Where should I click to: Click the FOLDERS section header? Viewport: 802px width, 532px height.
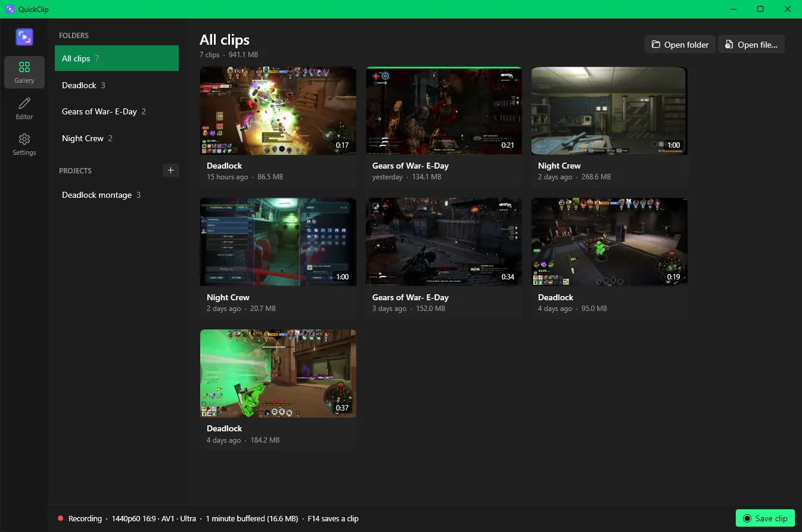74,36
